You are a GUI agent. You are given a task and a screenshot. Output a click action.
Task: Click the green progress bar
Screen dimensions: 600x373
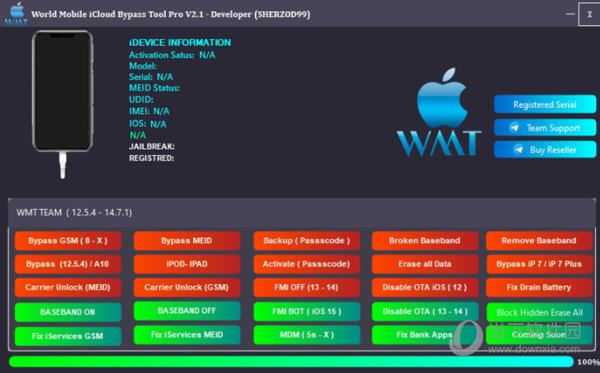pyautogui.click(x=291, y=362)
